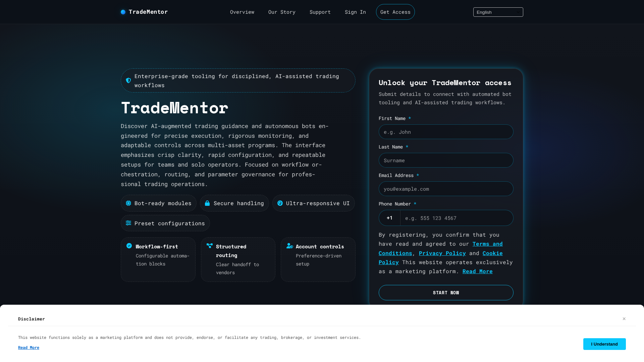Image resolution: width=644 pixels, height=362 pixels.
Task: Click the Account controls user icon
Action: coord(290,246)
